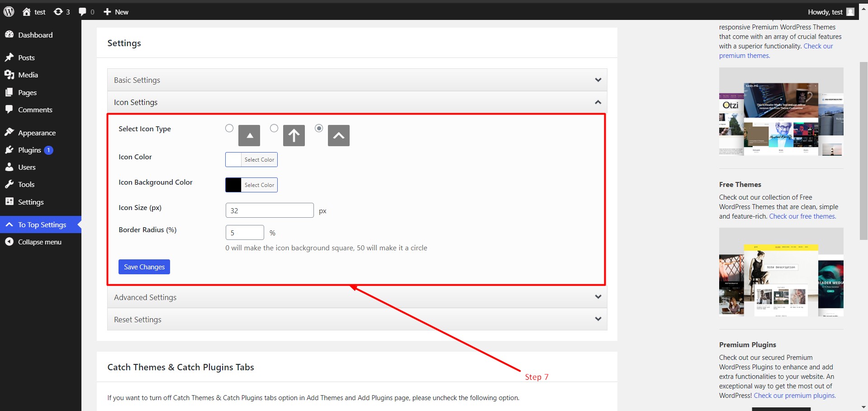Click the Plugins plug icon

click(9, 150)
